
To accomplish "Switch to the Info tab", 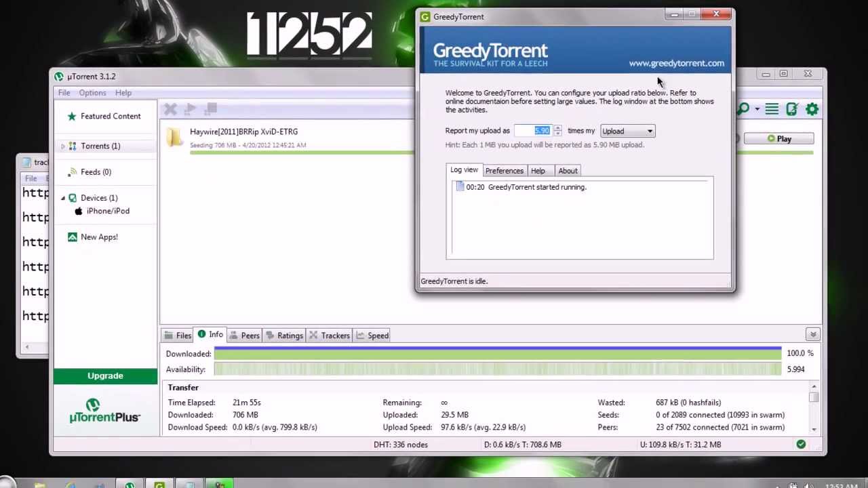I will tap(210, 335).
